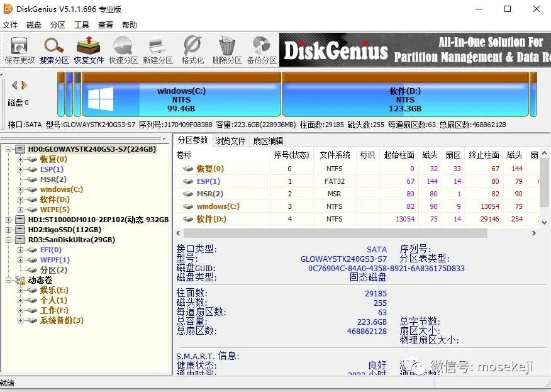
Task: Expand the HD2 tigoSSD disk node
Action: click(x=8, y=230)
